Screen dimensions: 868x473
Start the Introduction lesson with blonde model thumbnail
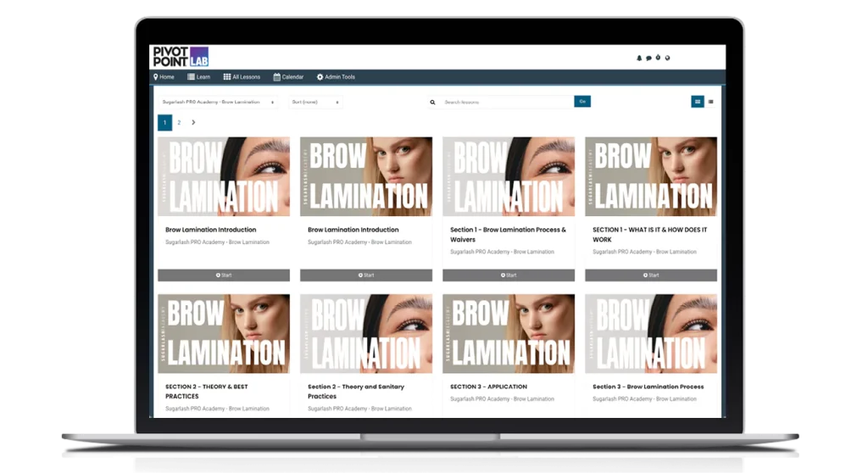[x=366, y=275]
